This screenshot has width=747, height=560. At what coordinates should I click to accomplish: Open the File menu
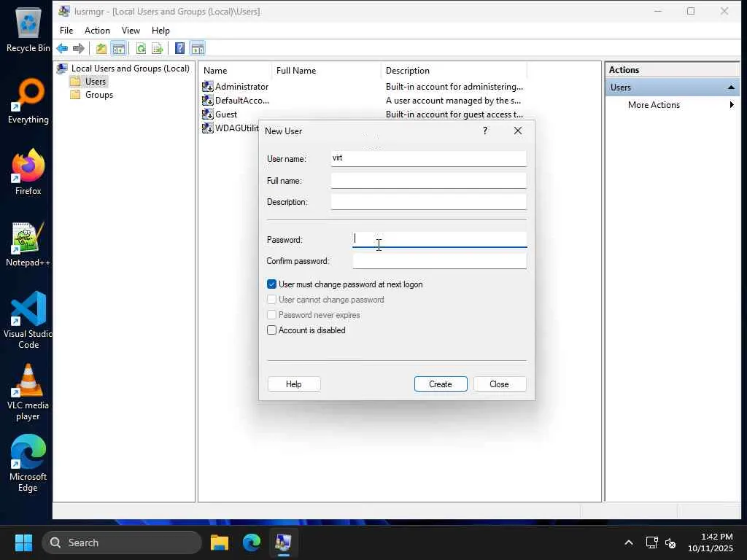[x=66, y=31]
